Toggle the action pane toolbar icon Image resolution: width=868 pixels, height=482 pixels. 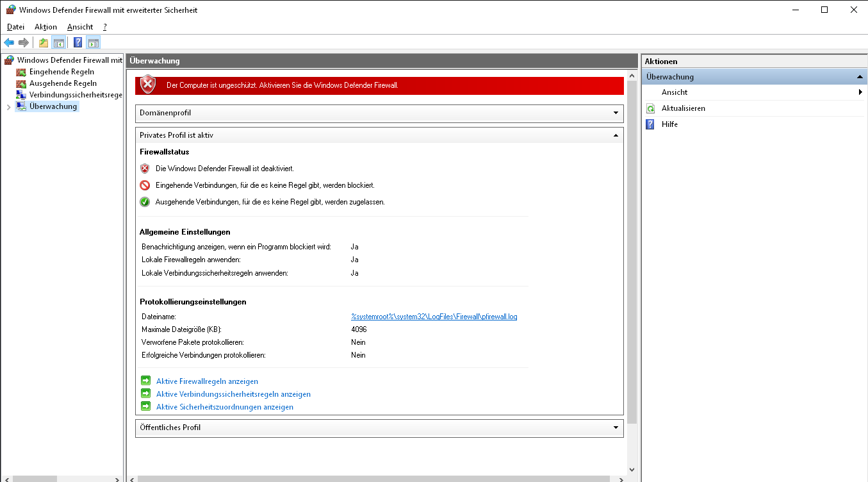(94, 43)
